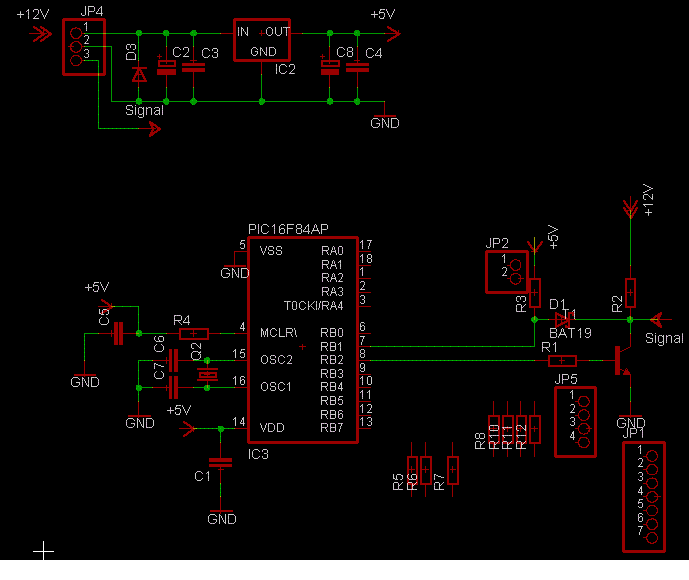Select the JP1 seven-pin header

coord(647,496)
